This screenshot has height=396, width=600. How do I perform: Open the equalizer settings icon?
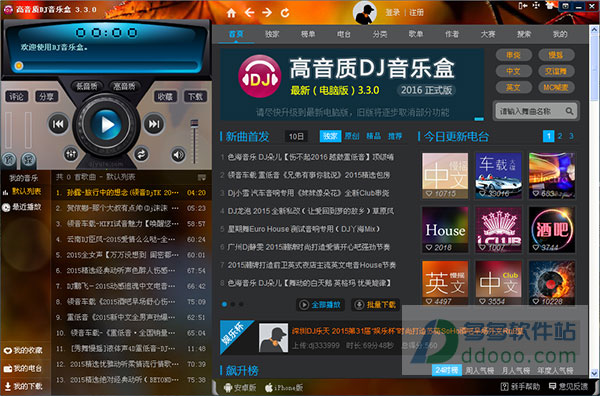coord(71,154)
